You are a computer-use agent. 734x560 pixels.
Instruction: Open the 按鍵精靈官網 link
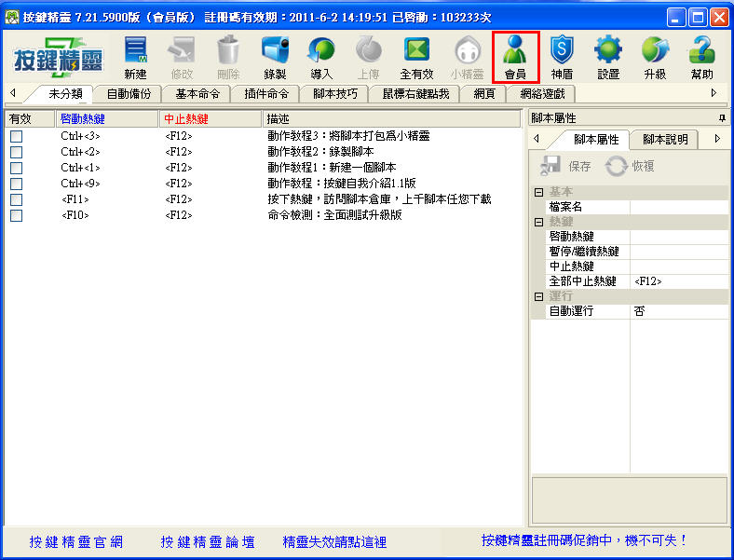click(x=75, y=541)
